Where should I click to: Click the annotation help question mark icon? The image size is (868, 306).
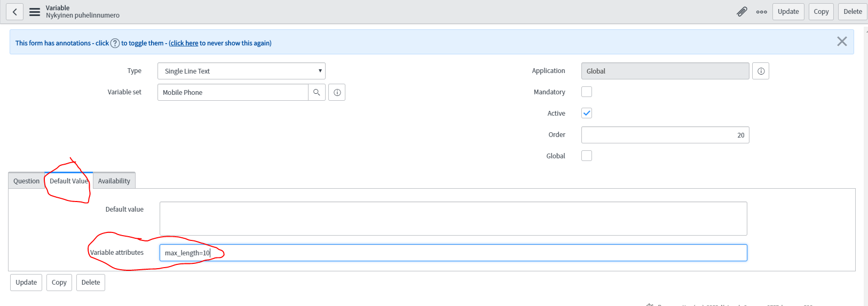click(115, 43)
